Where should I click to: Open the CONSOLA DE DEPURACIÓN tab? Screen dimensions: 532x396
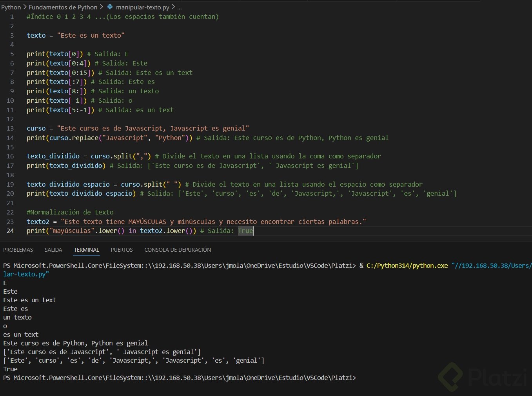point(178,250)
